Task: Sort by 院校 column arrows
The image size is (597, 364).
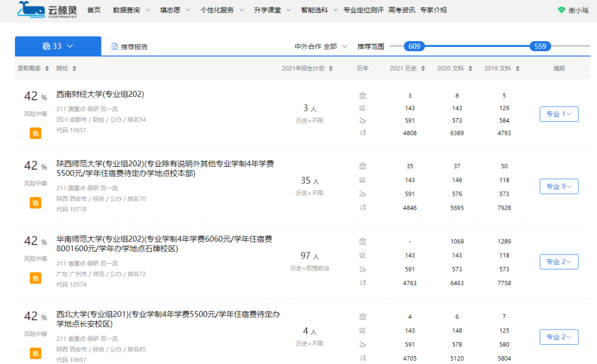Action: pos(74,69)
